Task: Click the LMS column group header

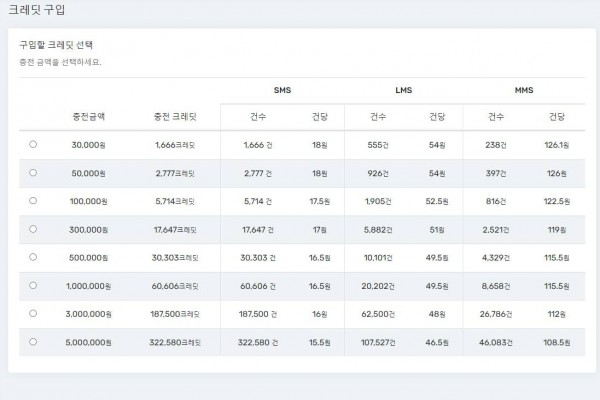Action: (x=405, y=90)
